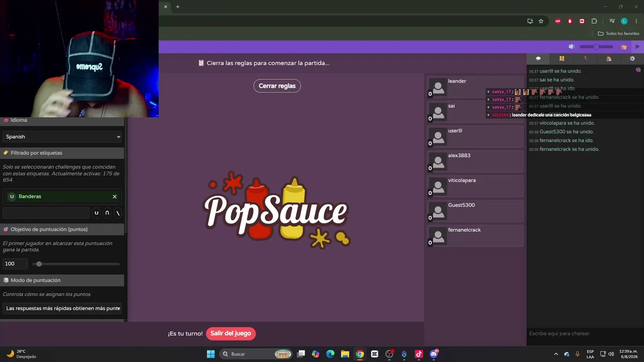Open the scoring mode dropdown
The image size is (644, 362).
coord(62,308)
